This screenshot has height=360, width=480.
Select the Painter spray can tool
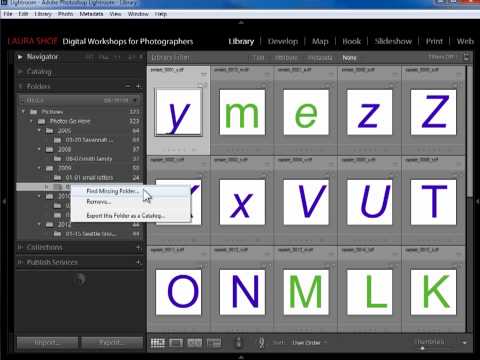coord(238,342)
